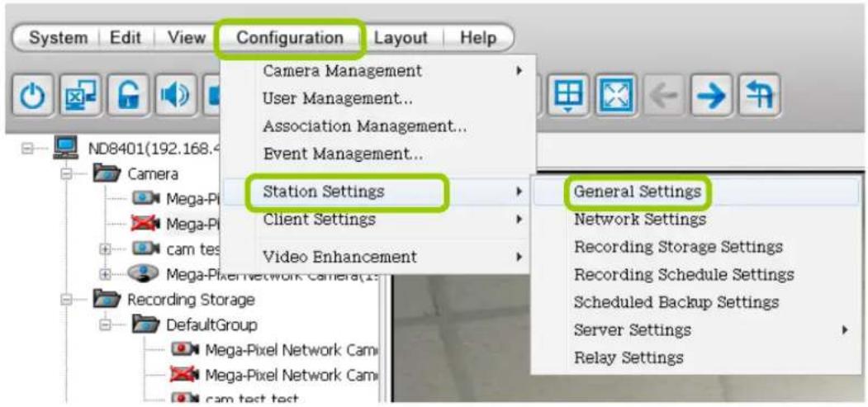This screenshot has width=868, height=407.
Task: Click the return rotate pages toolbar icon
Action: (760, 95)
